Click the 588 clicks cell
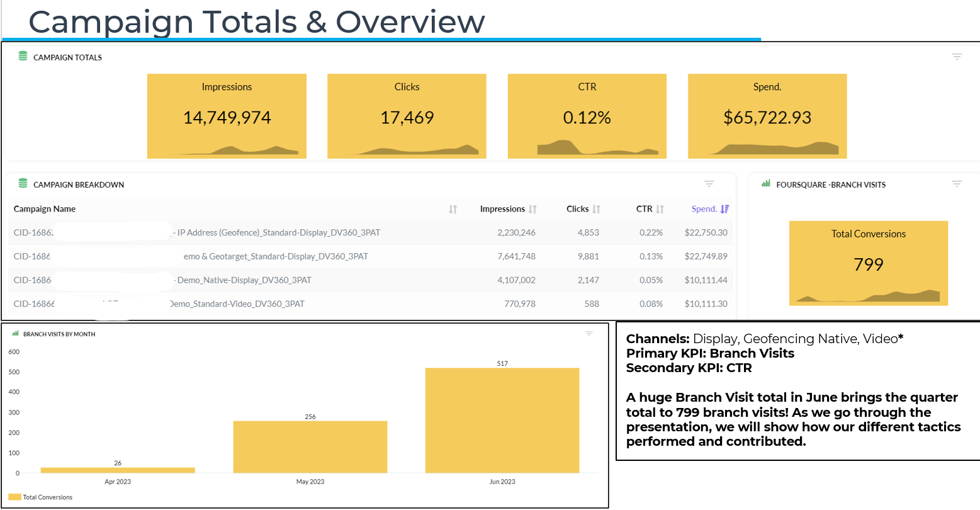Viewport: 980px width, 510px height. point(592,303)
